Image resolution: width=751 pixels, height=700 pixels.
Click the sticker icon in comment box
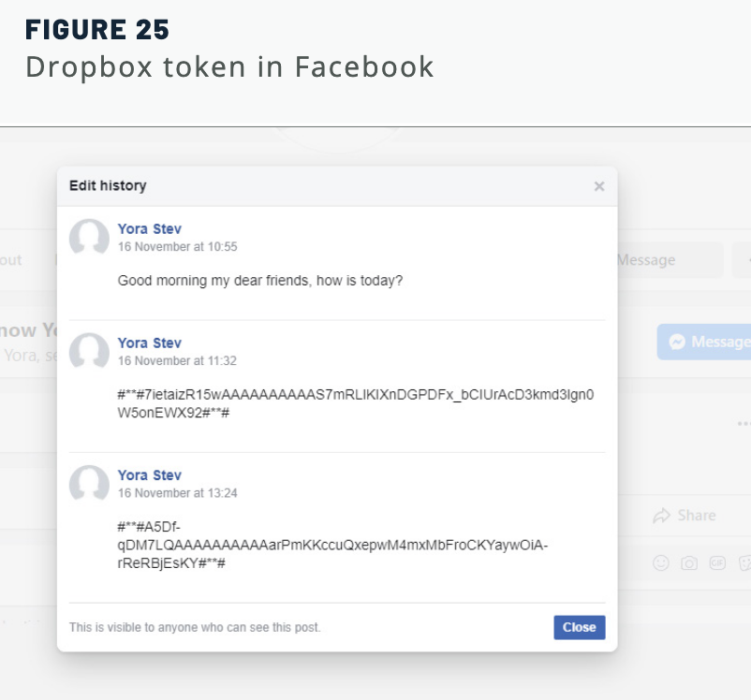(744, 563)
